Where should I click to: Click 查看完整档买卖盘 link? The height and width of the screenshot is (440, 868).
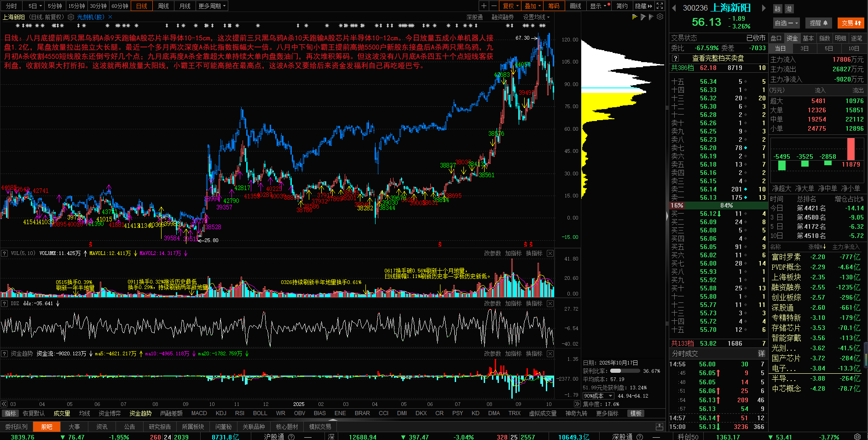[718, 58]
